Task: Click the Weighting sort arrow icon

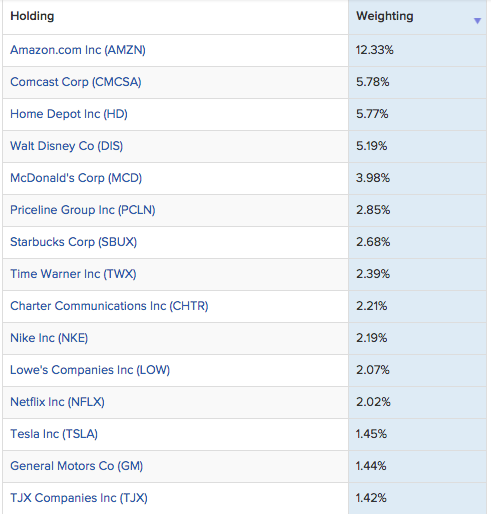Action: pyautogui.click(x=477, y=21)
